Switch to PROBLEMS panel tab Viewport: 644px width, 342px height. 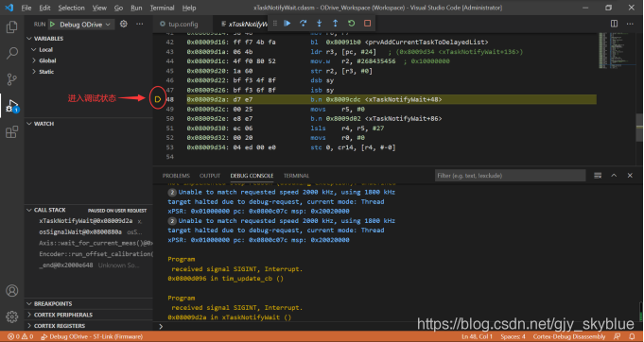coord(176,176)
